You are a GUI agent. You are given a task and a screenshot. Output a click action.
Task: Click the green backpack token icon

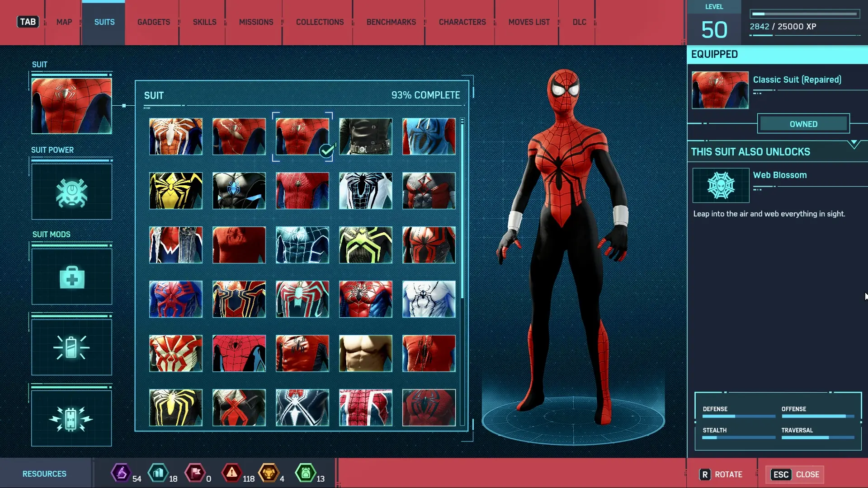[306, 473]
